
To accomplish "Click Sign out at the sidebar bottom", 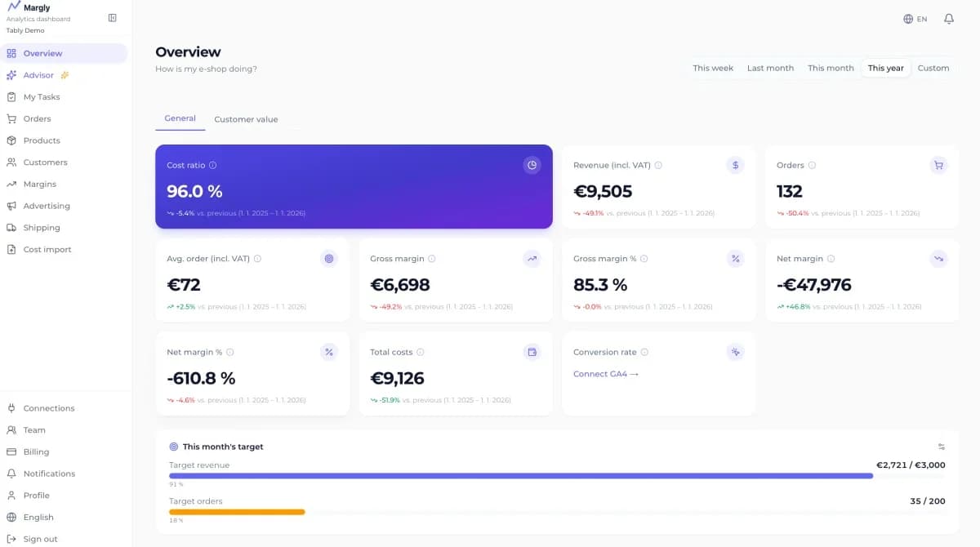I will click(40, 539).
